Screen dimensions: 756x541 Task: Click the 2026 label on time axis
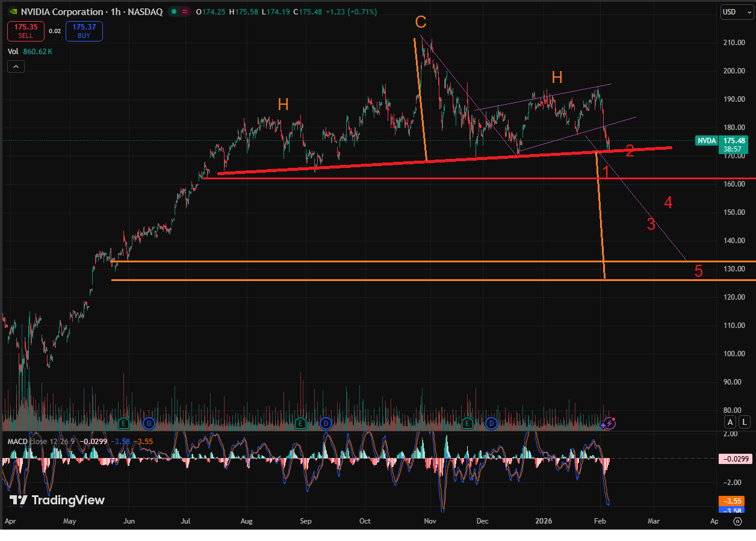544,521
